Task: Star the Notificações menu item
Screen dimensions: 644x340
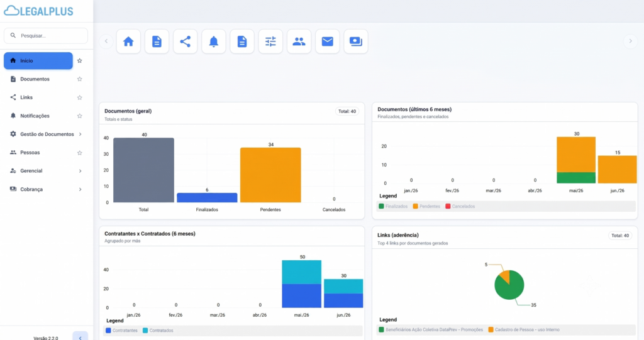Action: point(80,116)
